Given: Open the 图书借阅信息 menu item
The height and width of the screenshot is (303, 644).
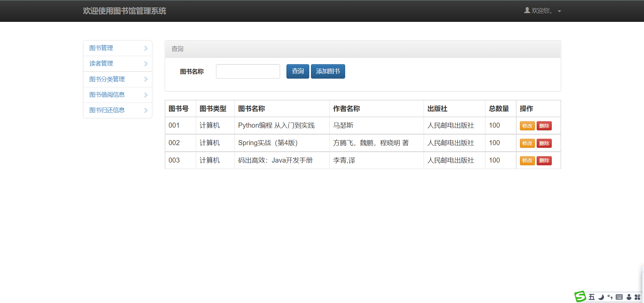Looking at the screenshot, I should point(118,95).
